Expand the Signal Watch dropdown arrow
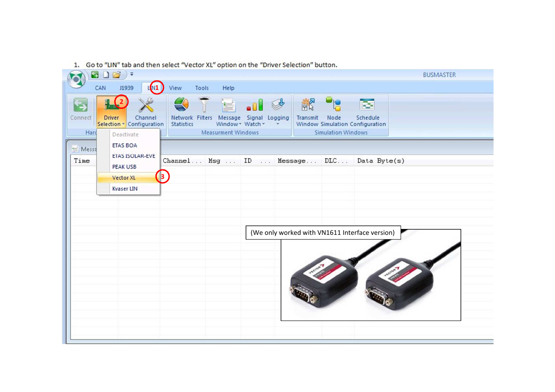The image size is (555, 392). tap(263, 124)
